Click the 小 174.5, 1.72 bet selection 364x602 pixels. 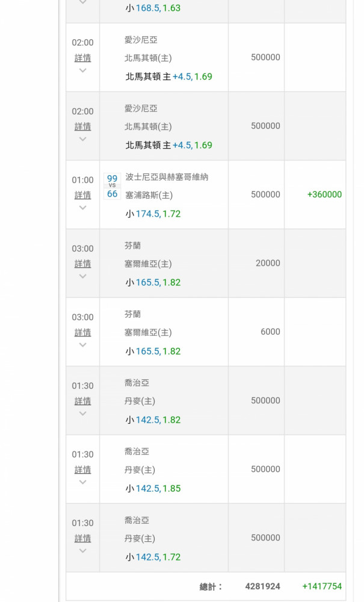[x=153, y=214]
